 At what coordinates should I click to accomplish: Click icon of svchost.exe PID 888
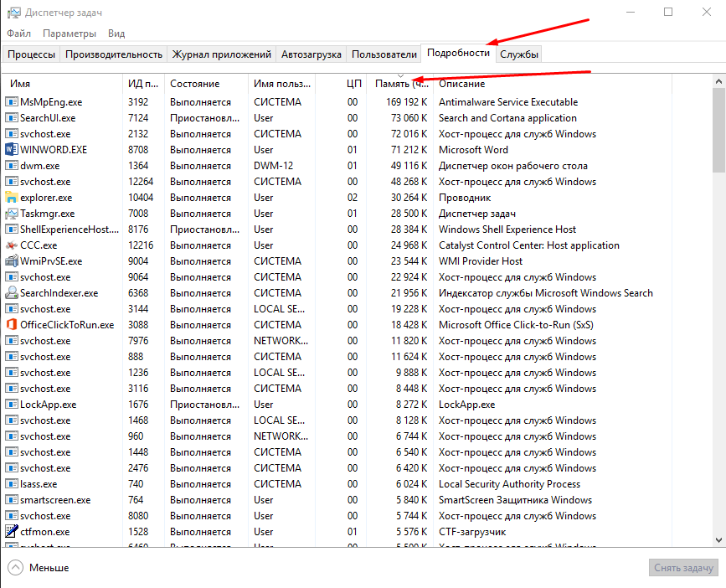pyautogui.click(x=12, y=357)
